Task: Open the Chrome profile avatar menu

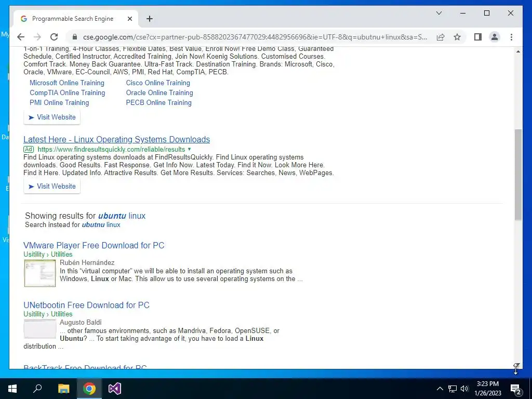Action: 495,37
